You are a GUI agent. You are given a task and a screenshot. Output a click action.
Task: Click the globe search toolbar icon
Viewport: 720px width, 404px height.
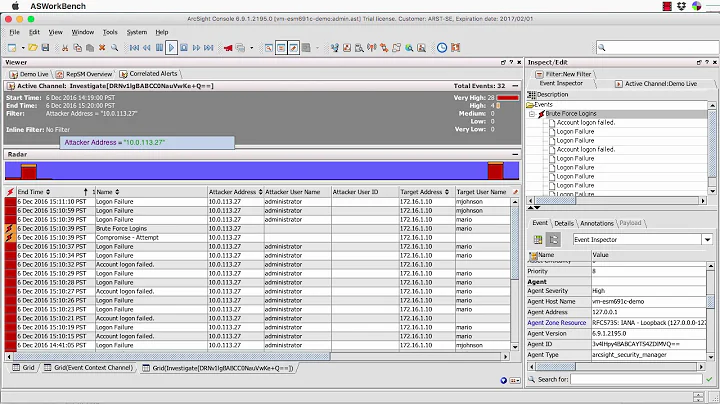pyautogui.click(x=409, y=48)
